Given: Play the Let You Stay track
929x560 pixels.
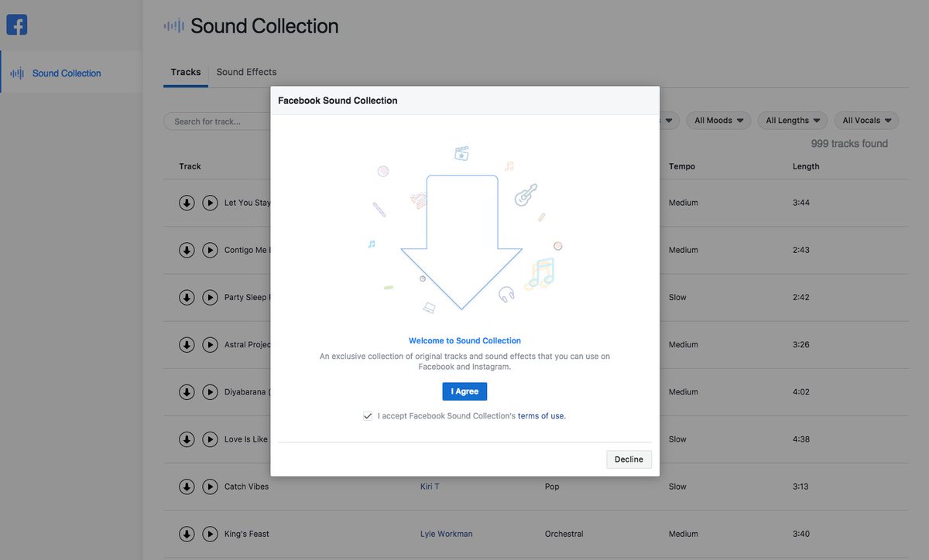Looking at the screenshot, I should (x=210, y=203).
